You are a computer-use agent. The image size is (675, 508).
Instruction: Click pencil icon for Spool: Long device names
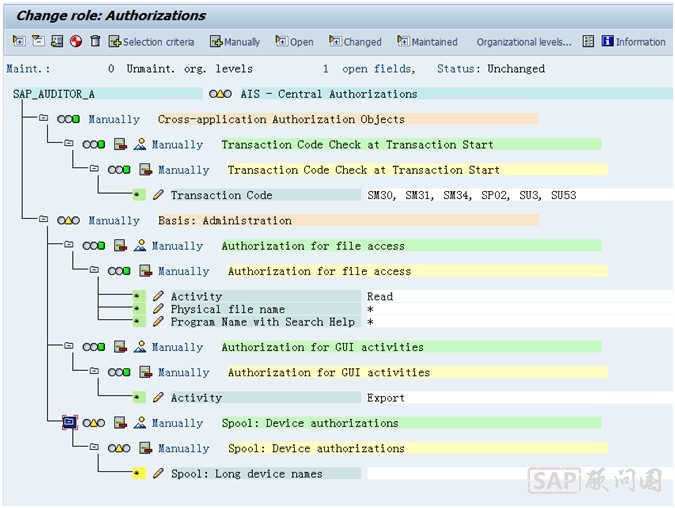[158, 473]
